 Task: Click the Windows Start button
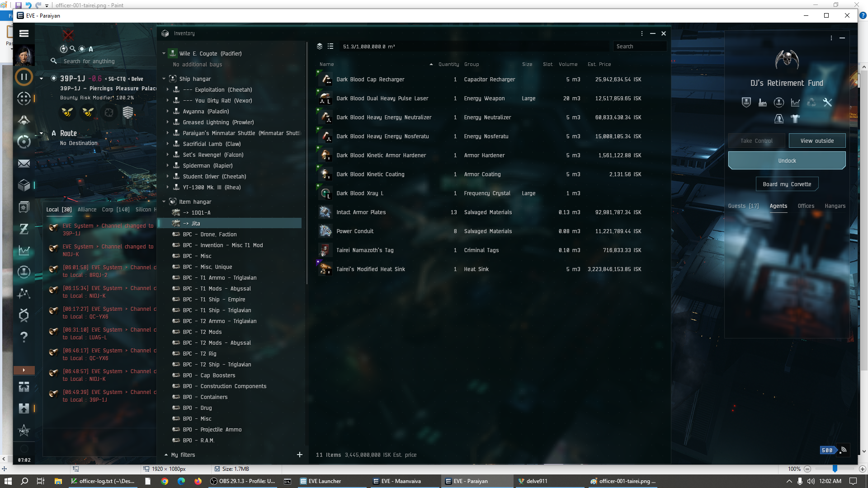click(8, 481)
